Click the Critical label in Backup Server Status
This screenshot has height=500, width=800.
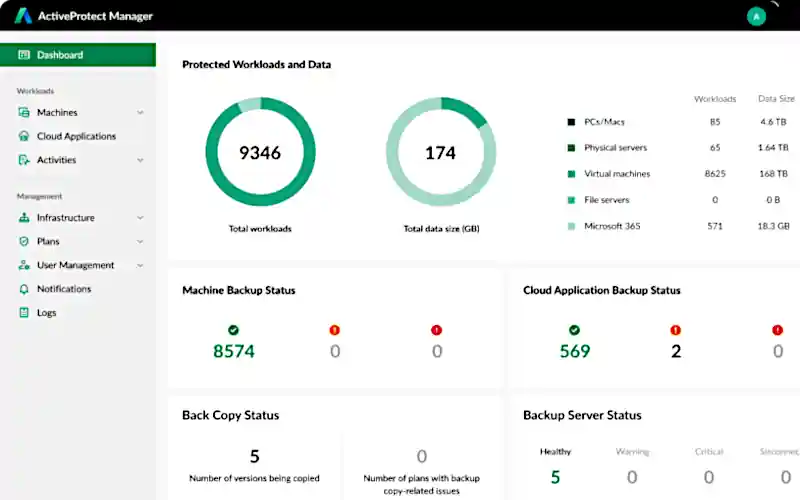709,452
